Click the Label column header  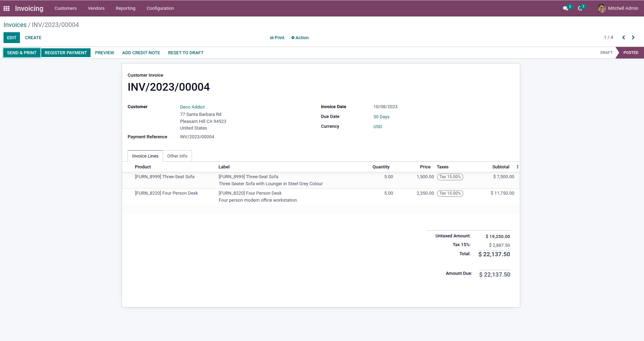tap(224, 167)
